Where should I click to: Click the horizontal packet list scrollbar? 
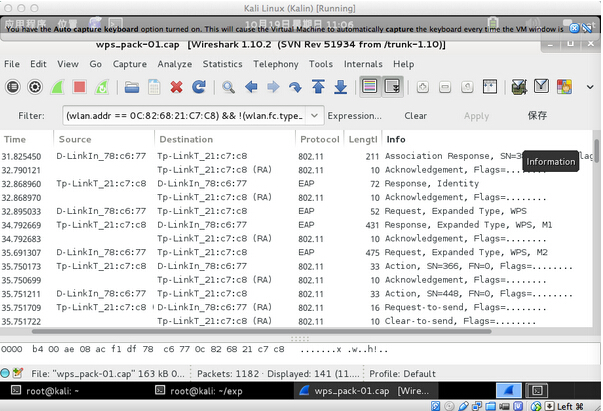tap(262, 331)
